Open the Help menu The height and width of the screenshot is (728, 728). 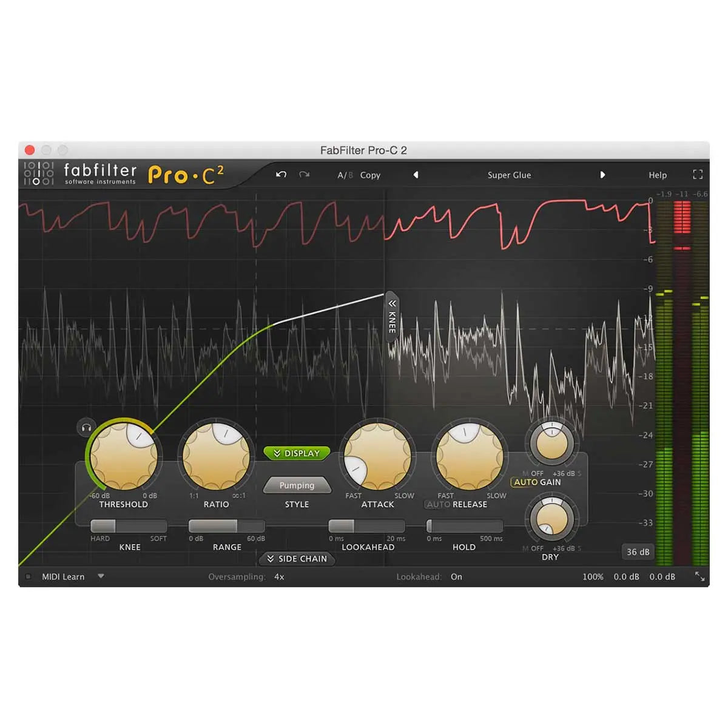tap(658, 175)
